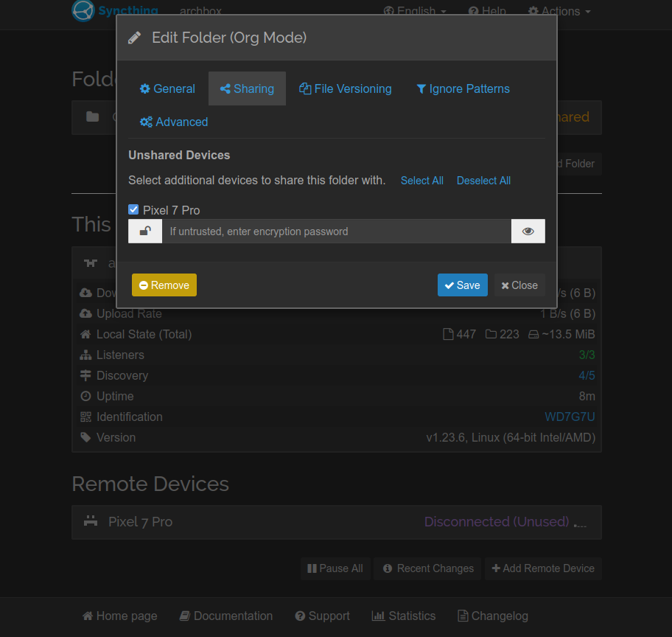This screenshot has width=672, height=637.
Task: Click the Deselect All link
Action: tap(483, 181)
